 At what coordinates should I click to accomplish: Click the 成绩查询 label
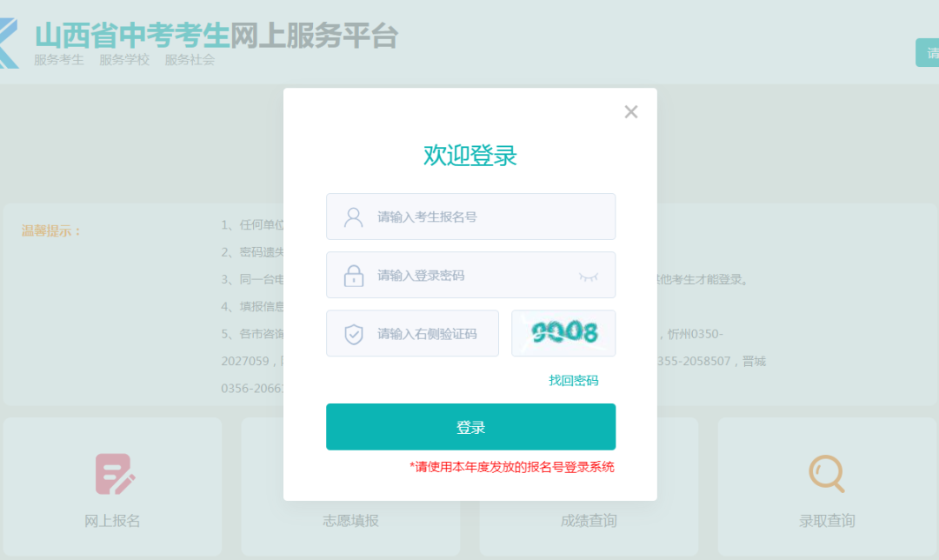coord(589,521)
